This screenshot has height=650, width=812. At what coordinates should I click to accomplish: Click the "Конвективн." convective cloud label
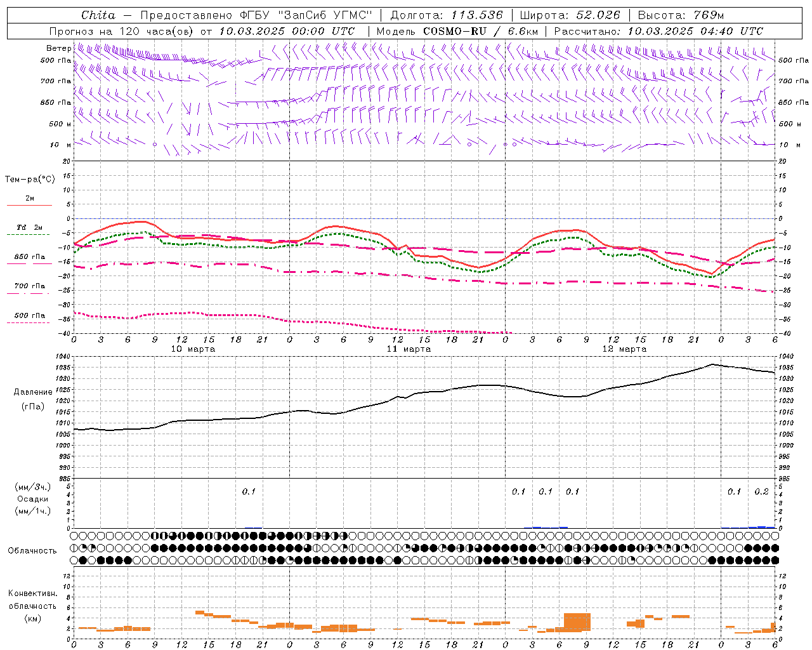tap(32, 594)
